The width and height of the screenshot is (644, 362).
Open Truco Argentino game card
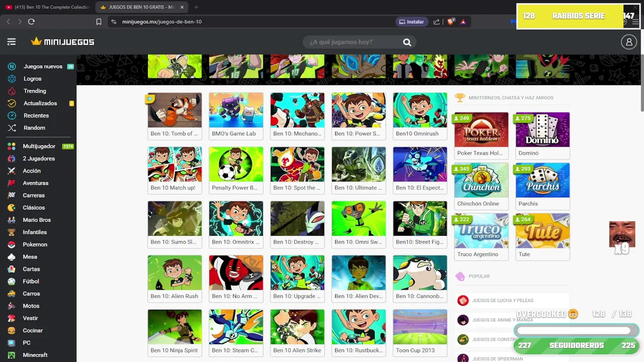[481, 237]
